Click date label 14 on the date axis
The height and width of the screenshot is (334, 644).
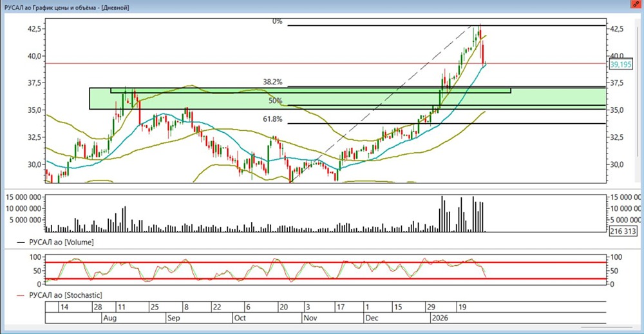(64, 308)
